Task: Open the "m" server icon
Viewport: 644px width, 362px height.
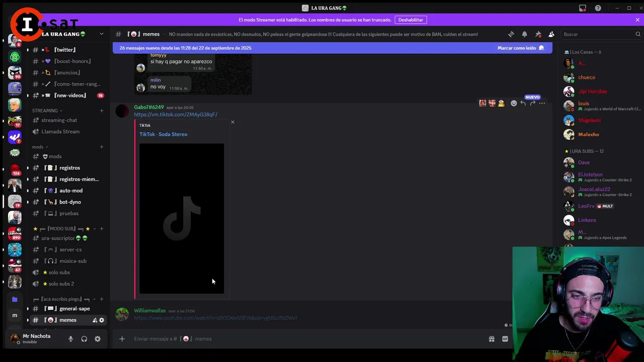Action: coord(15,315)
